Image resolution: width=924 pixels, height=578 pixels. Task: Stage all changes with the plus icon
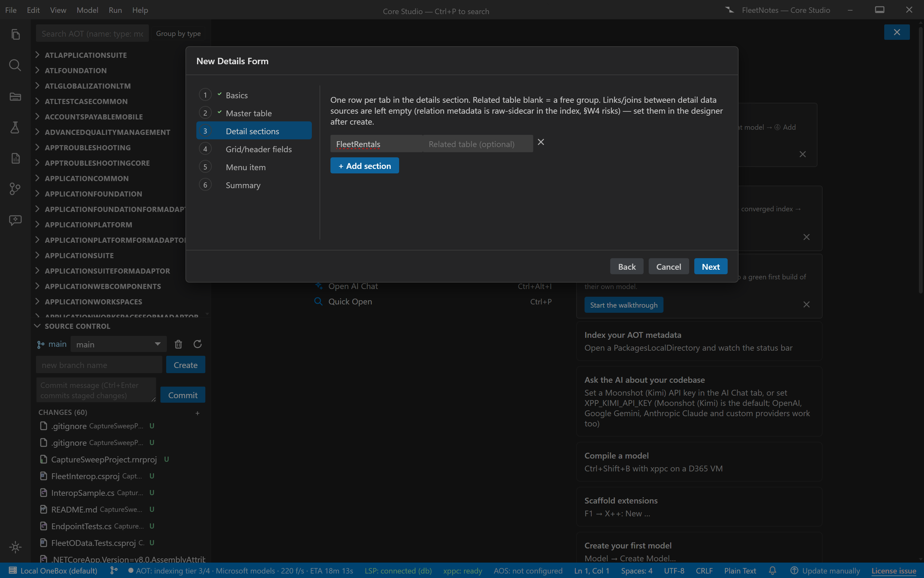tap(197, 413)
